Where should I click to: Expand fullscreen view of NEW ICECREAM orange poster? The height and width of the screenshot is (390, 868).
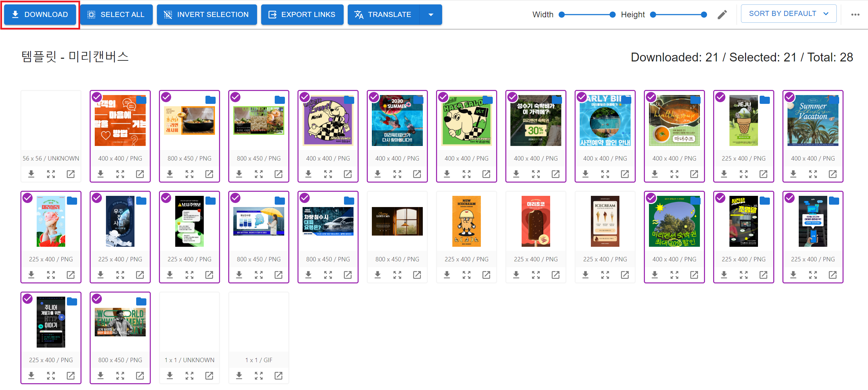click(467, 275)
